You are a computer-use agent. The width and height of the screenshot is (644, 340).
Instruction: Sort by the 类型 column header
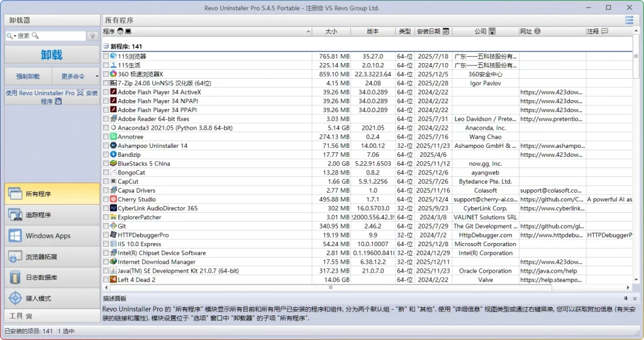[x=405, y=31]
